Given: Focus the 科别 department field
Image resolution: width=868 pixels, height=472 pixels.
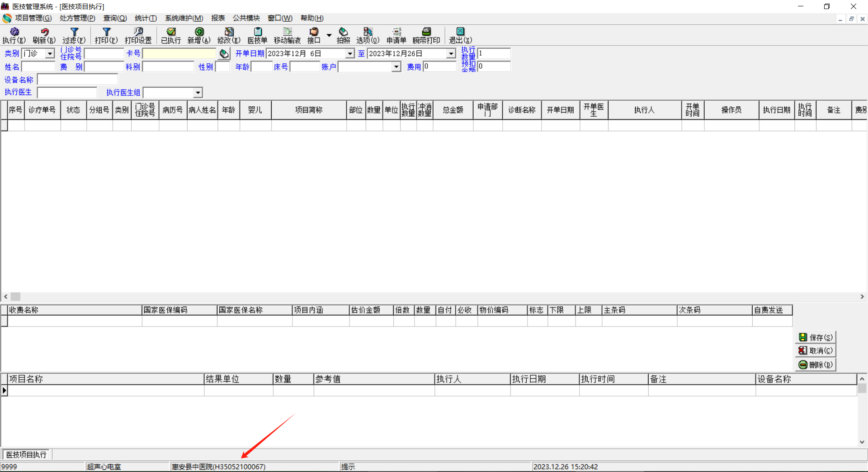Looking at the screenshot, I should (x=168, y=67).
